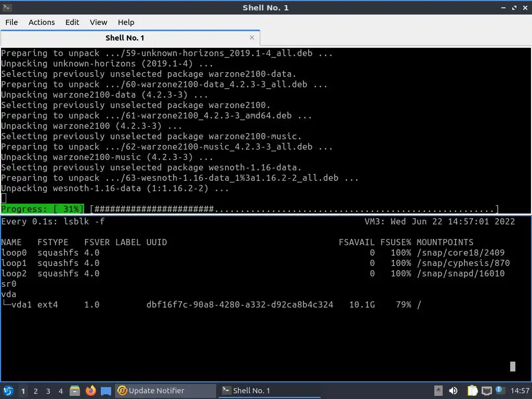
Task: Open the clipboard manager tray icon
Action: click(x=472, y=391)
